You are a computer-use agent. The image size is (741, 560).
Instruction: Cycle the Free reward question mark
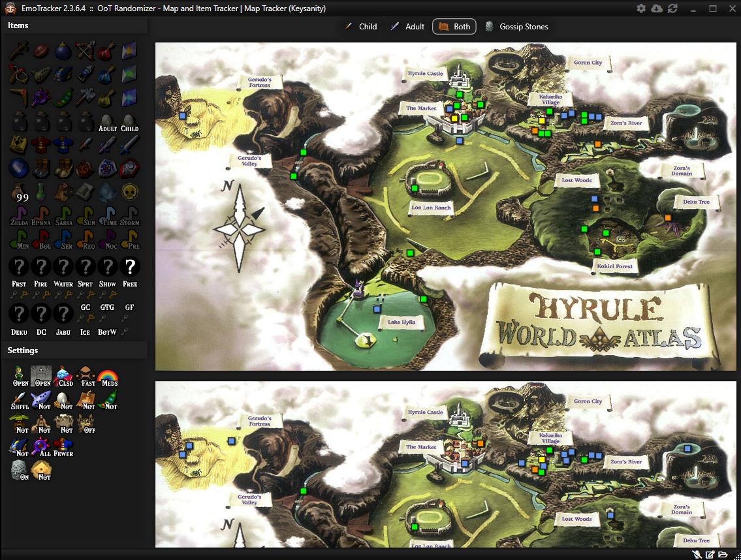[x=130, y=266]
